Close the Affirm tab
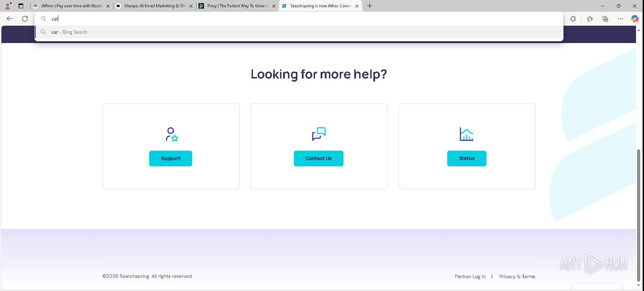Image resolution: width=644 pixels, height=291 pixels. pyautogui.click(x=108, y=6)
